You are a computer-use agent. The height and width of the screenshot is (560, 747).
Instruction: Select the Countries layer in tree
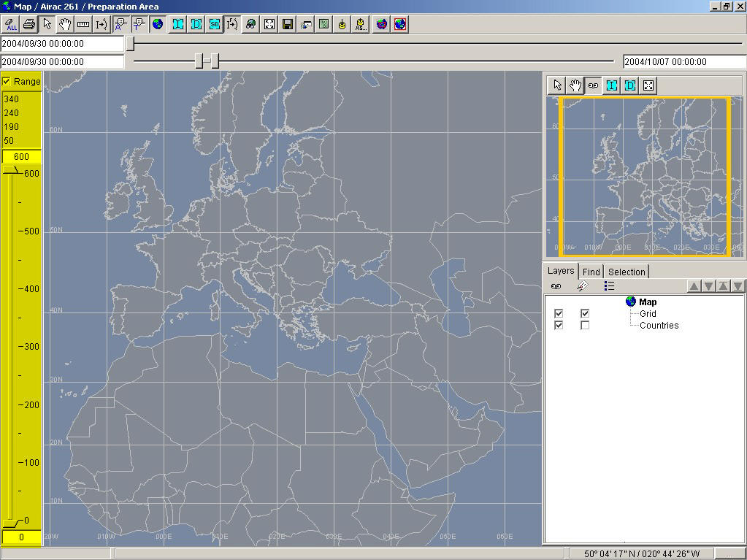tap(659, 325)
